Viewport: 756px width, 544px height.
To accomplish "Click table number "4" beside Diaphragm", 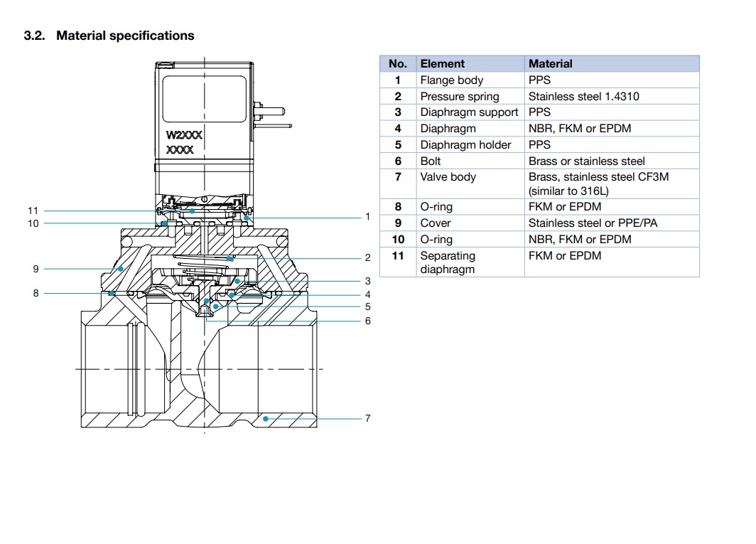I will pos(398,129).
